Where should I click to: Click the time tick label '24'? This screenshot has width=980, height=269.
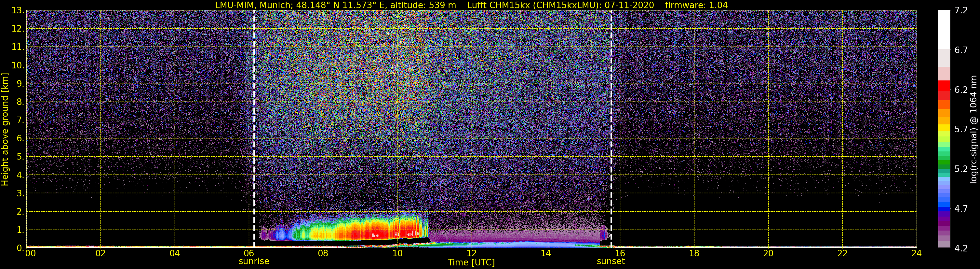(x=917, y=253)
